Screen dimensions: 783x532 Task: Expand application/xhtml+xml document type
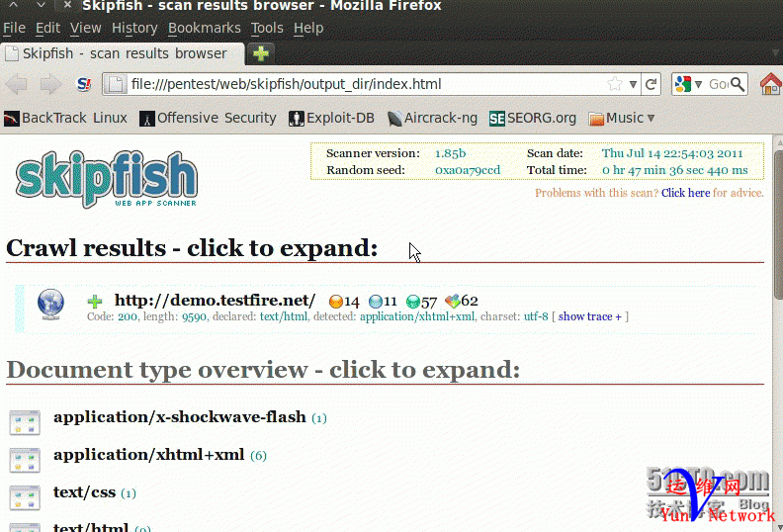coord(149,455)
